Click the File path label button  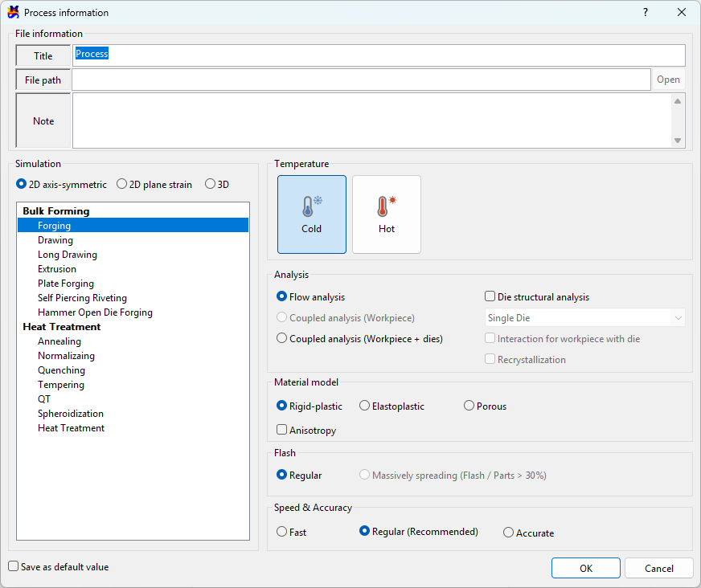(x=43, y=80)
